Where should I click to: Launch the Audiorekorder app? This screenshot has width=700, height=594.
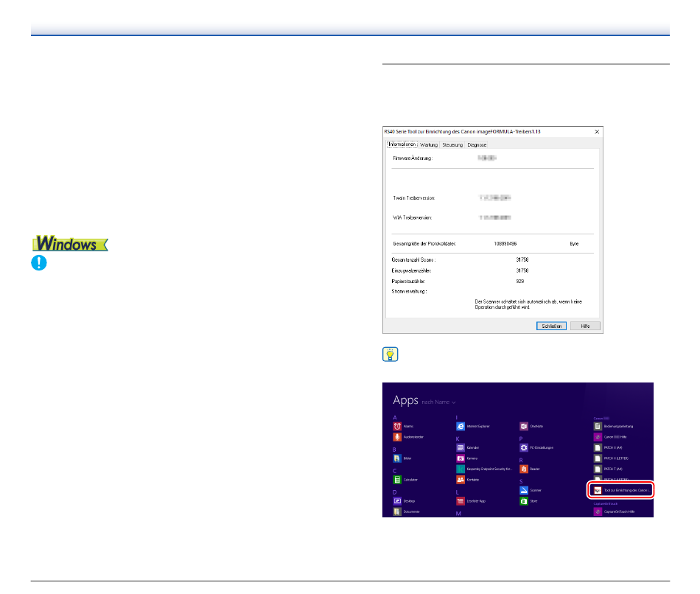click(397, 437)
